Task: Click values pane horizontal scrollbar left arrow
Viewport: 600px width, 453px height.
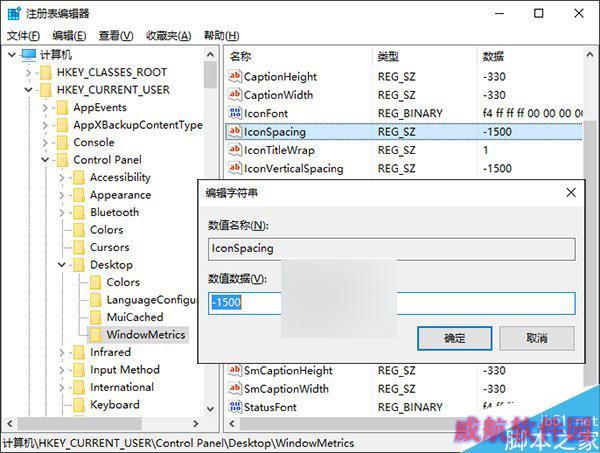Action: [232, 424]
